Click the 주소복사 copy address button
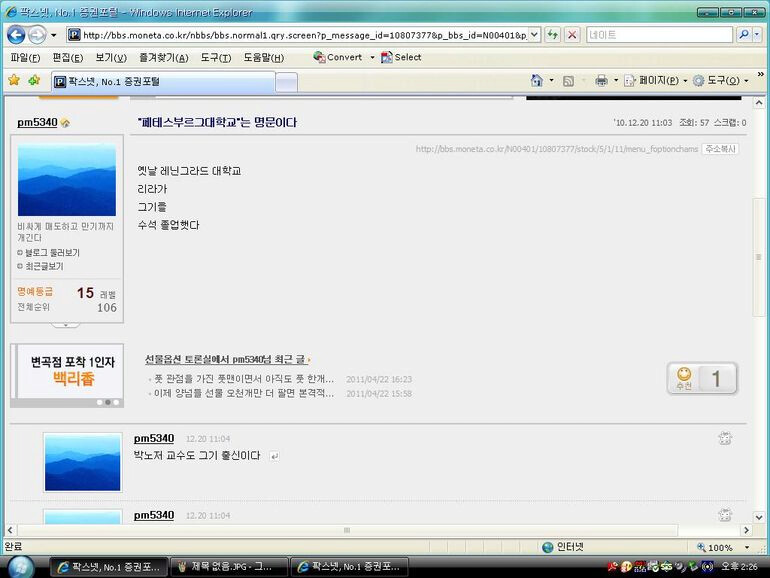Image resolution: width=770 pixels, height=578 pixels. pyautogui.click(x=720, y=149)
